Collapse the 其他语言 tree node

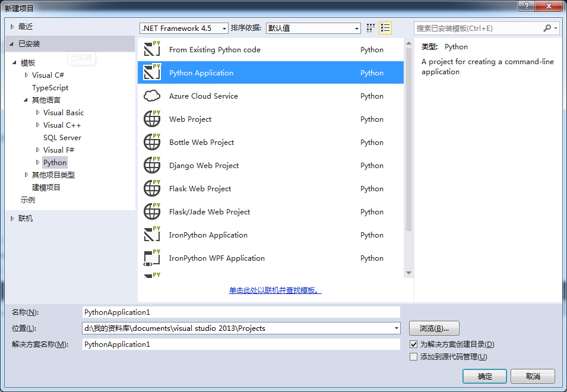pos(26,100)
